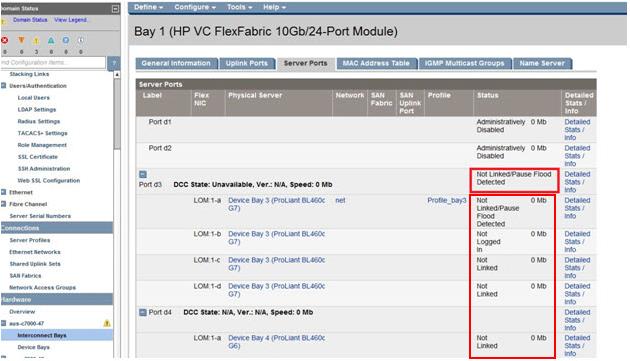Screen dimensions: 630x361
Task: Select Ethernet Networks under Connections
Action: pos(35,252)
